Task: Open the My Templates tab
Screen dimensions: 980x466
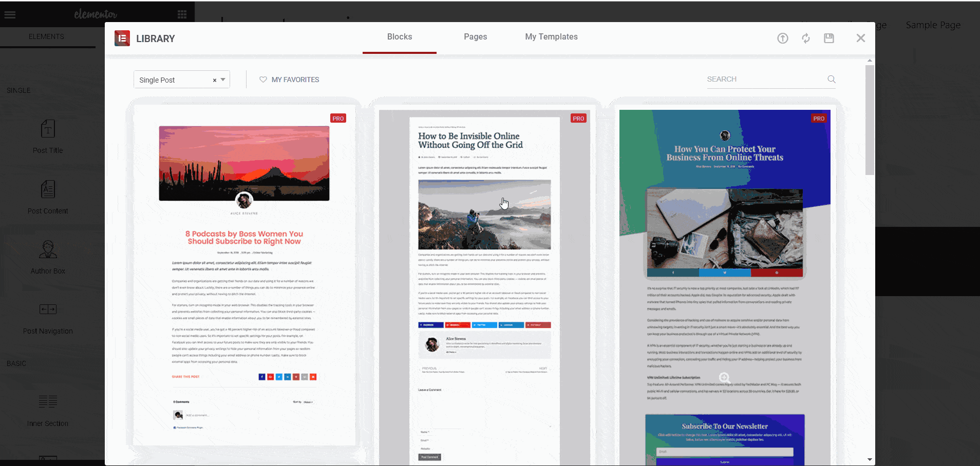Action: click(x=551, y=36)
